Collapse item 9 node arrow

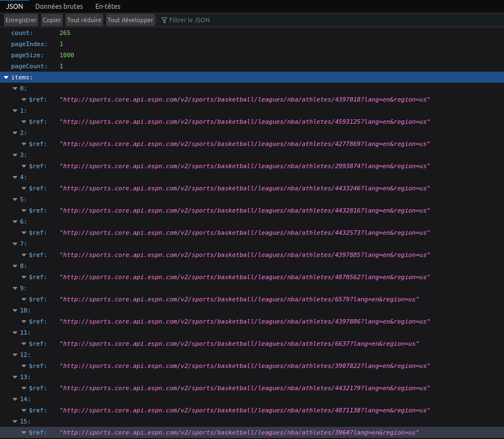(14, 289)
